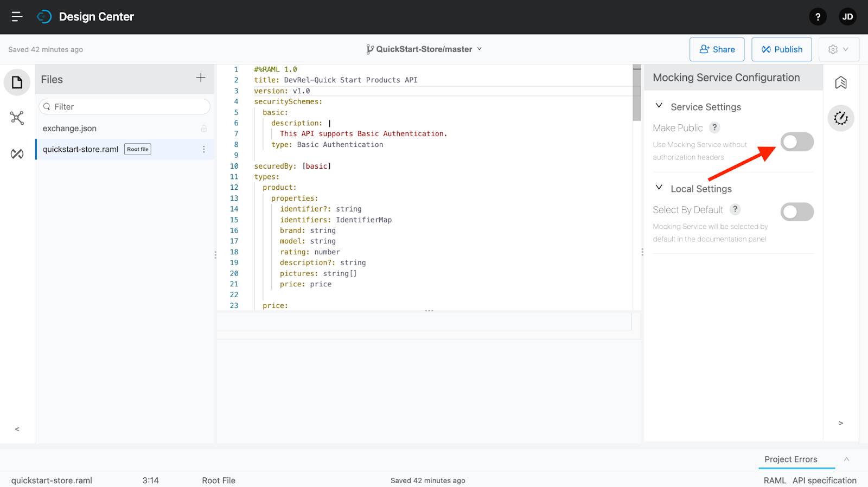Click 'title: DevRel-Quick Start Products API' line

(x=336, y=80)
